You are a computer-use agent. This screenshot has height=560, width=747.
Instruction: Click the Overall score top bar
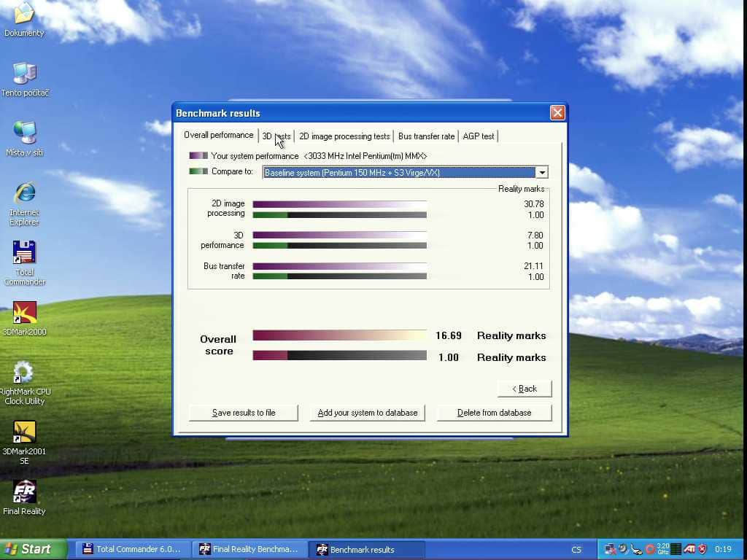coord(340,335)
